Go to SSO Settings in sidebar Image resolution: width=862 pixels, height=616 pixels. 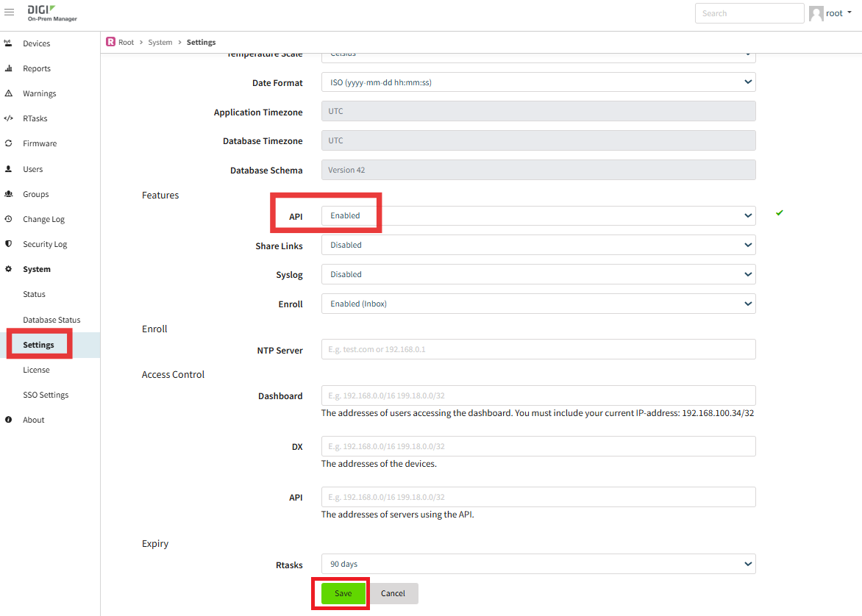click(x=46, y=395)
